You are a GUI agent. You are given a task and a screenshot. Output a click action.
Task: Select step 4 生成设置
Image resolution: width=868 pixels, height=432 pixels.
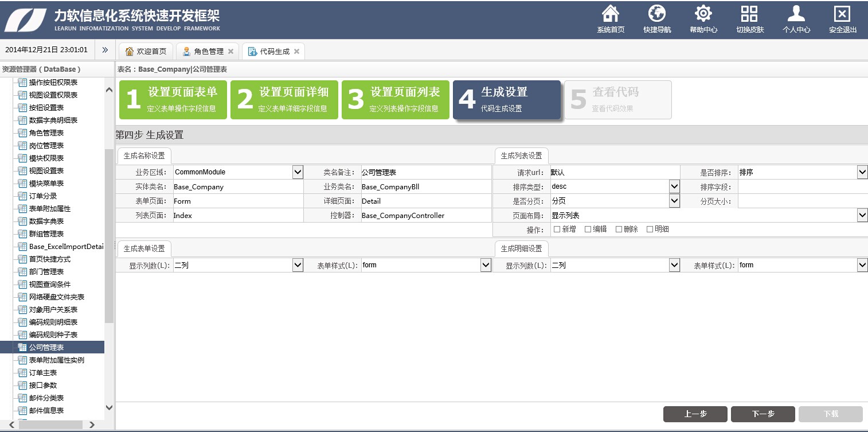[x=507, y=100]
